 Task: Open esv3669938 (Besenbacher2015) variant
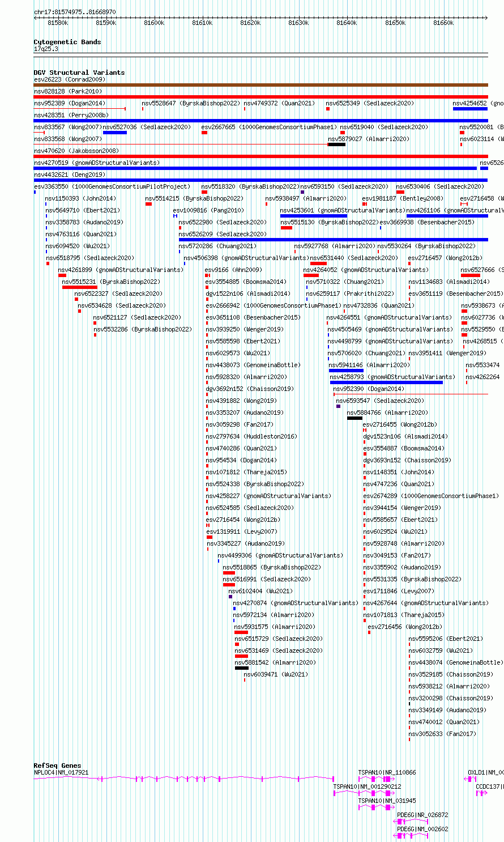427,222
